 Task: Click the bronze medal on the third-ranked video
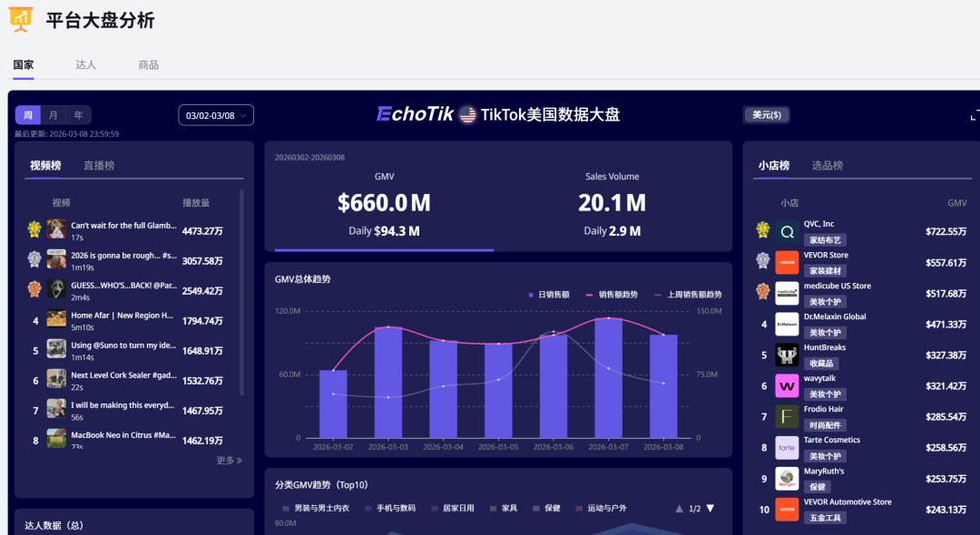tap(34, 289)
